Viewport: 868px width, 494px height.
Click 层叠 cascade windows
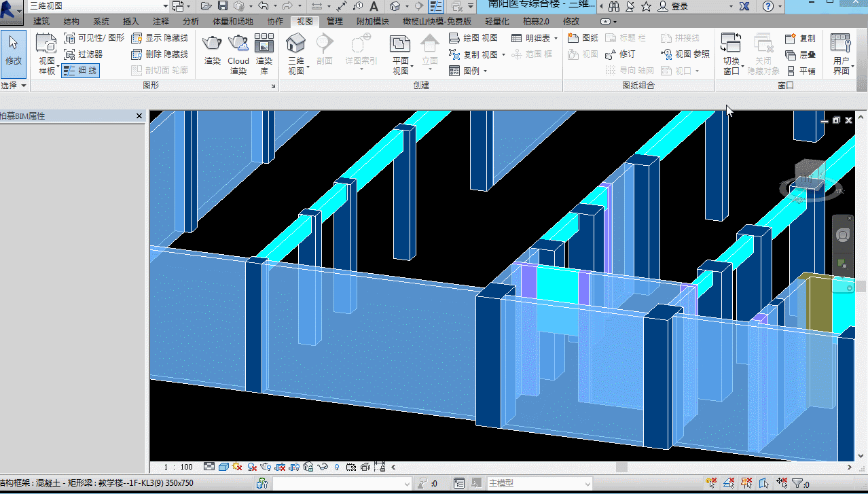click(800, 54)
